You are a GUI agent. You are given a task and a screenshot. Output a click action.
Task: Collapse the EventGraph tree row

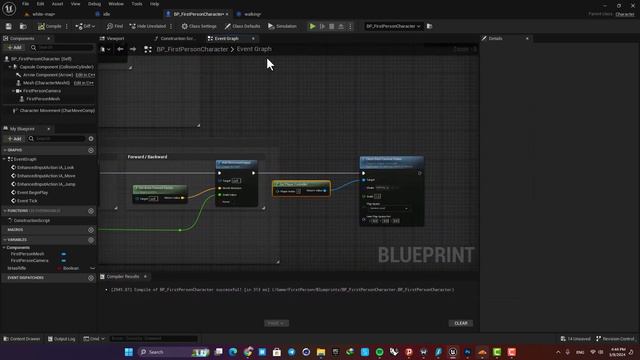pyautogui.click(x=4, y=159)
